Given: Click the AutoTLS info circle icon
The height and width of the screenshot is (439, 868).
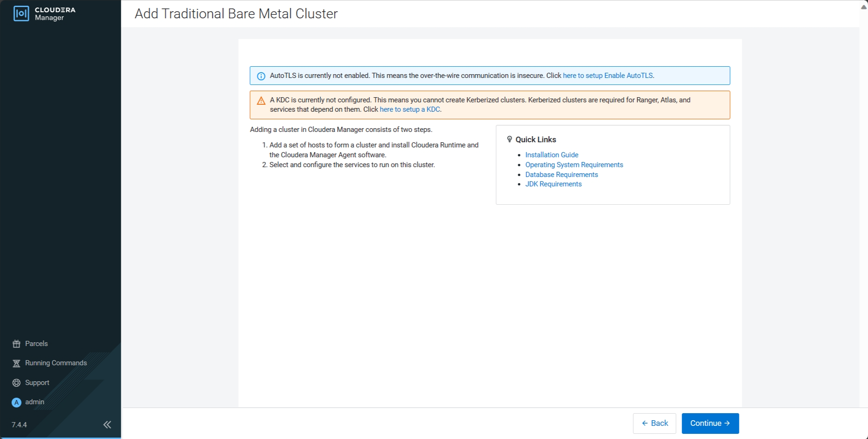Looking at the screenshot, I should (x=261, y=76).
